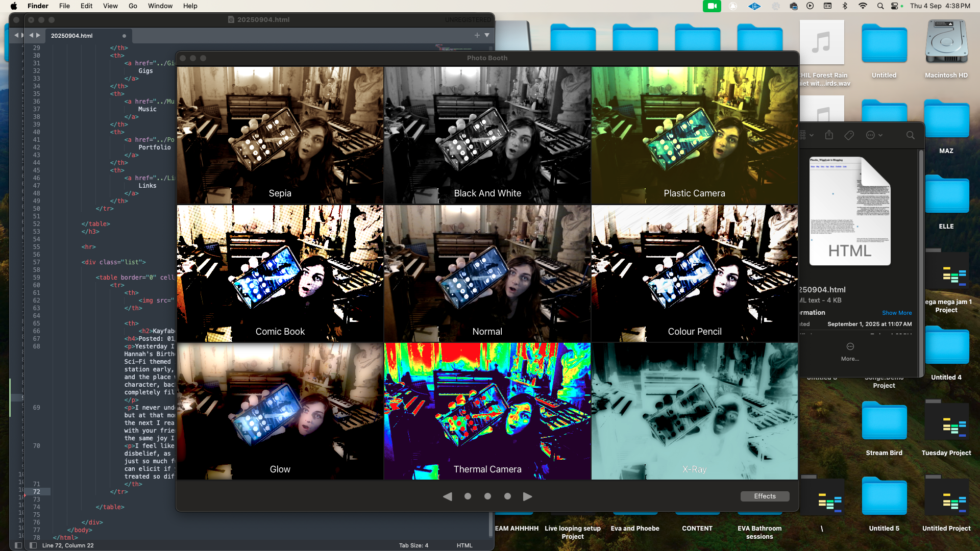Select the first effects page dot
Viewport: 980px width, 551px height.
click(x=468, y=496)
